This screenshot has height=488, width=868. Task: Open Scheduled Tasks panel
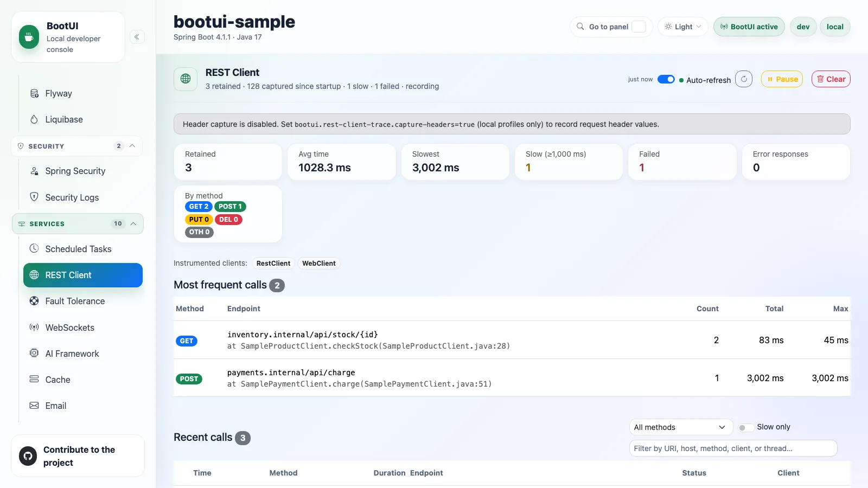point(83,249)
